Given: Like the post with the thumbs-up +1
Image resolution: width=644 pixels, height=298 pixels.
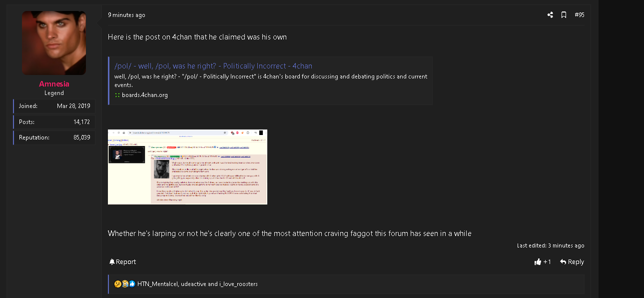Looking at the screenshot, I should pyautogui.click(x=543, y=262).
